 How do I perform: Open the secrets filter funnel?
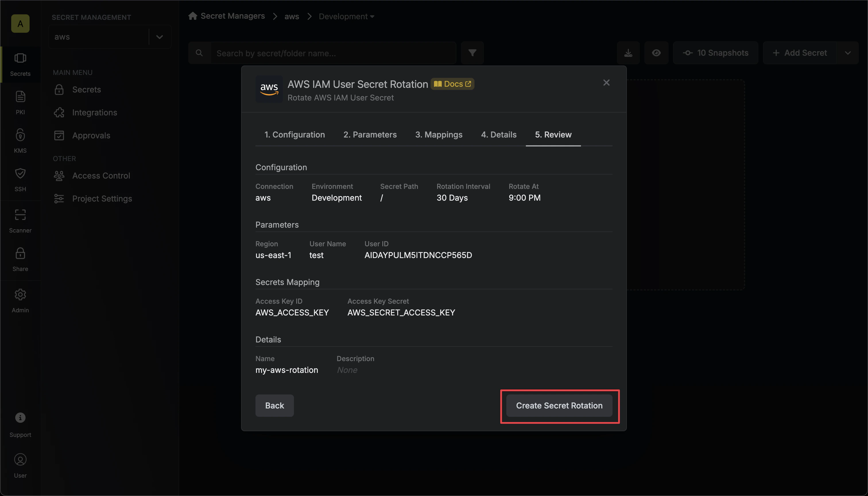(472, 53)
